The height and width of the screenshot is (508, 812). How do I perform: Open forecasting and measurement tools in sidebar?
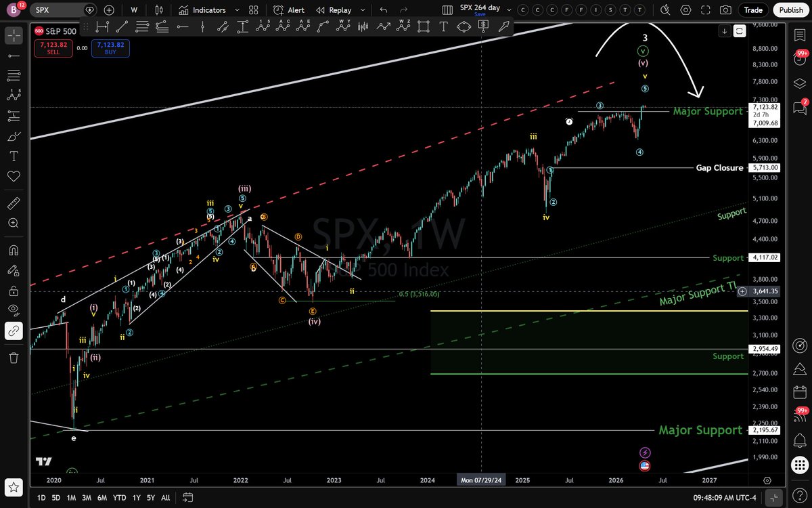[x=15, y=115]
